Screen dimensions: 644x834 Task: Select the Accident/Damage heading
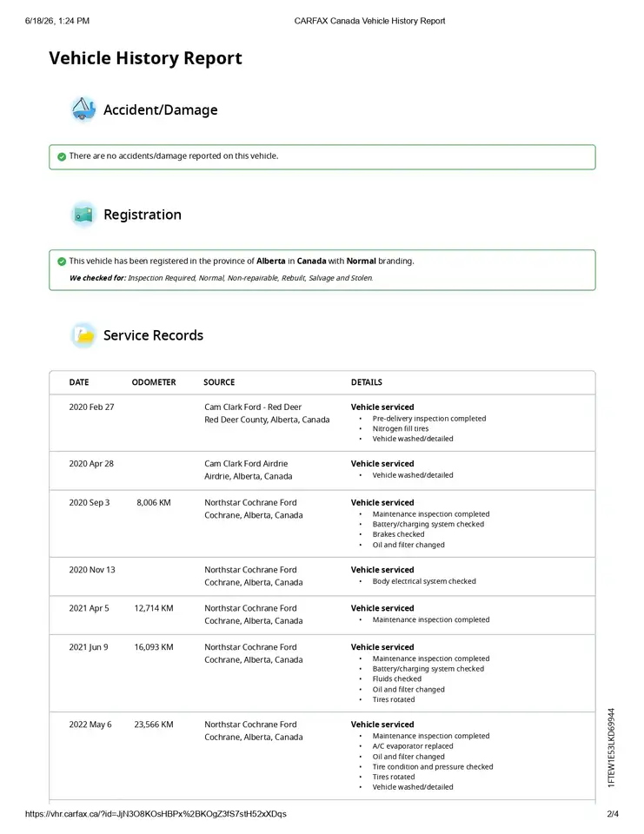coord(160,109)
